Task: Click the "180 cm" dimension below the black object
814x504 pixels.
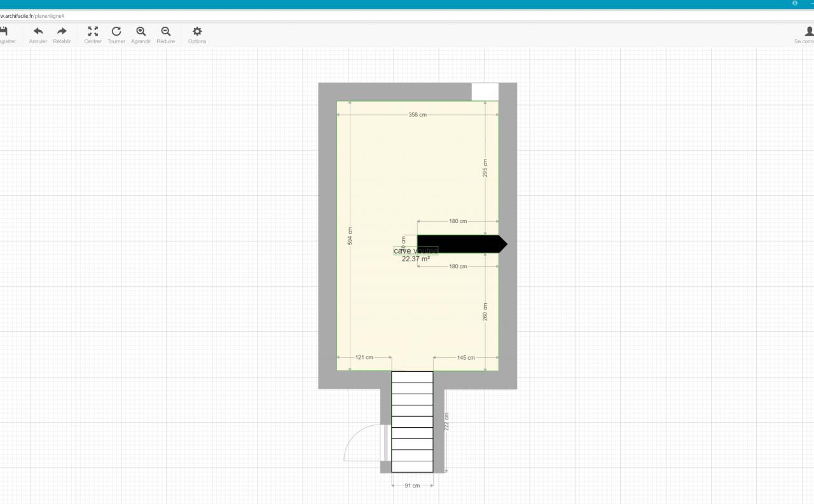Action: (x=458, y=266)
